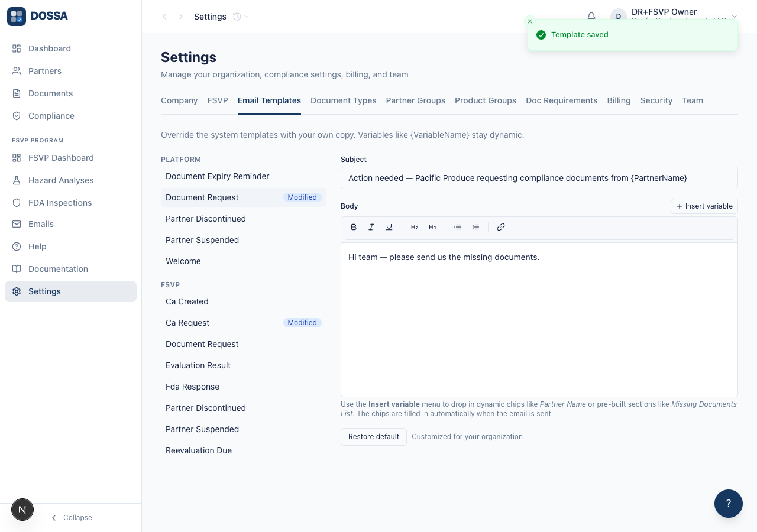
Task: Open the Doc Requirements tab
Action: coord(562,100)
